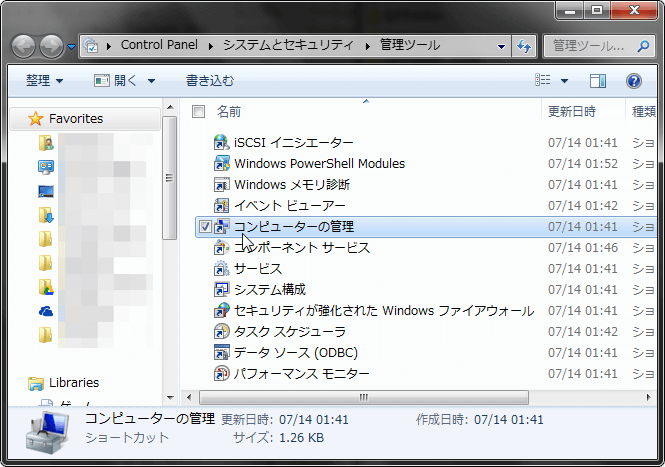Screen dimensions: 665x467
Task: Open the iSCSI イニシエーター shortcut icon
Action: click(x=221, y=143)
